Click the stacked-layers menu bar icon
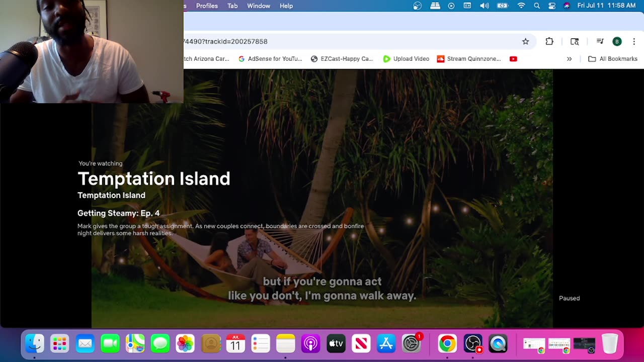The width and height of the screenshot is (644, 362). (x=435, y=6)
